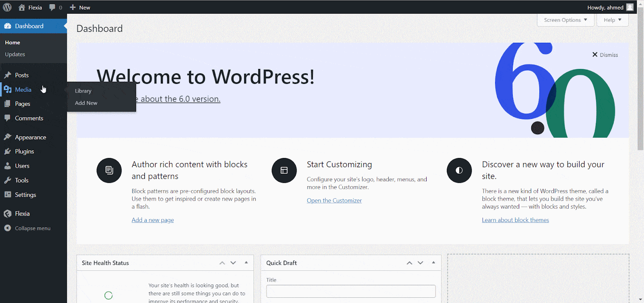Move Site Health Status panel up

point(222,263)
